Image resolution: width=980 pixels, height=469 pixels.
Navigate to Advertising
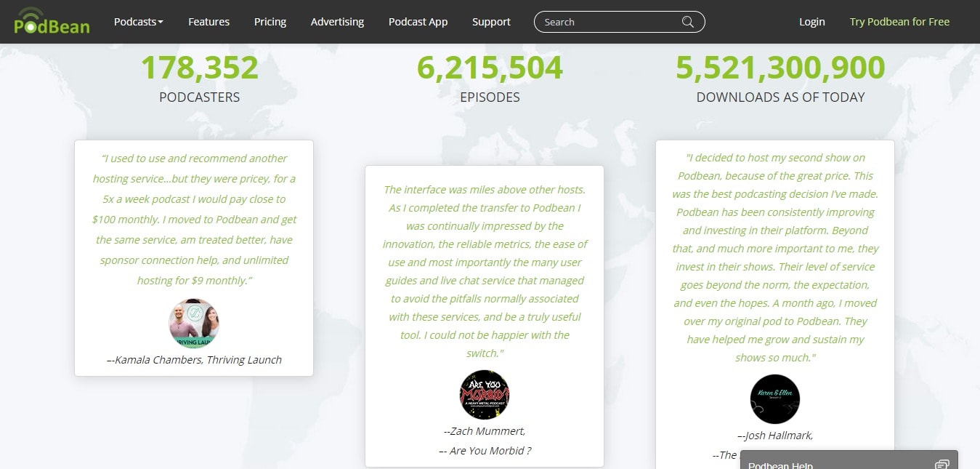[x=337, y=22]
